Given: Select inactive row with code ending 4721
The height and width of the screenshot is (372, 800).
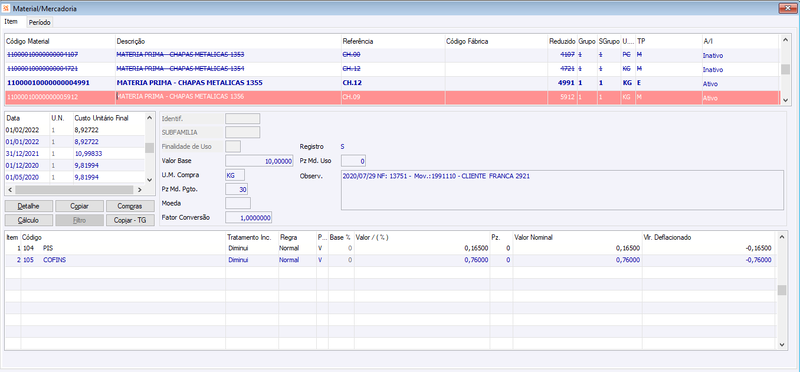Looking at the screenshot, I should coord(392,68).
